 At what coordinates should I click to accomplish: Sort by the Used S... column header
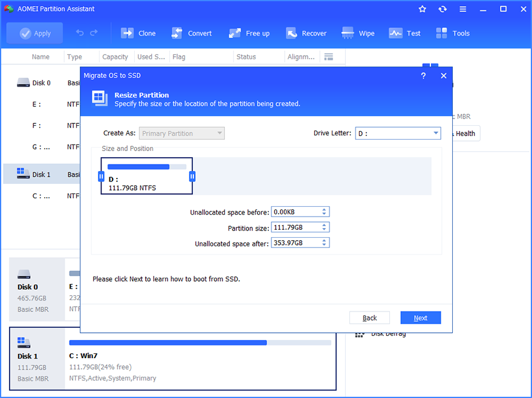point(151,57)
